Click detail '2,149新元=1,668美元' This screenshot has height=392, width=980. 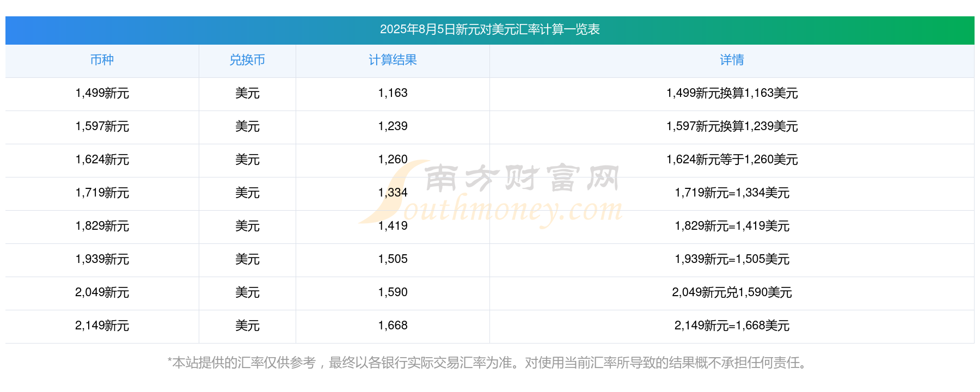point(732,326)
